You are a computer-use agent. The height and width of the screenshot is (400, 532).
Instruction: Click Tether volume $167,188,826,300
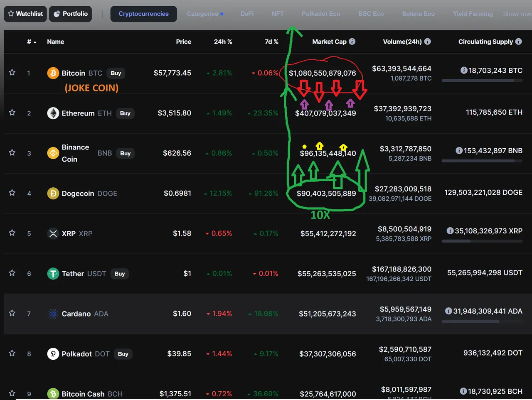(401, 269)
